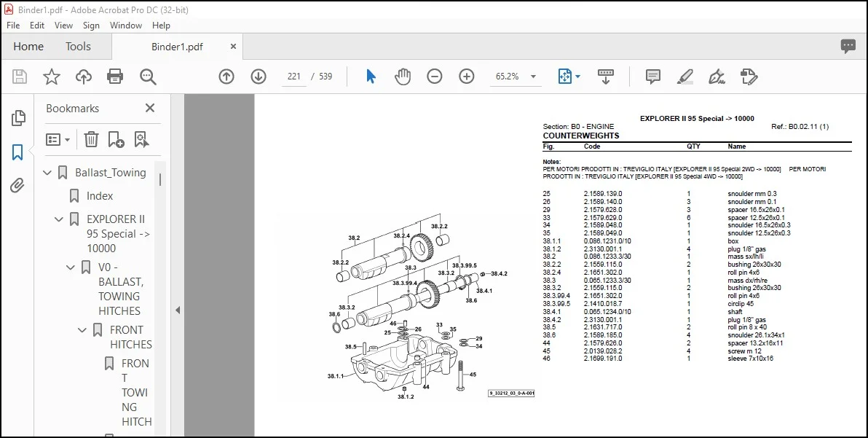The image size is (868, 438).
Task: Open the View menu
Action: tap(63, 26)
